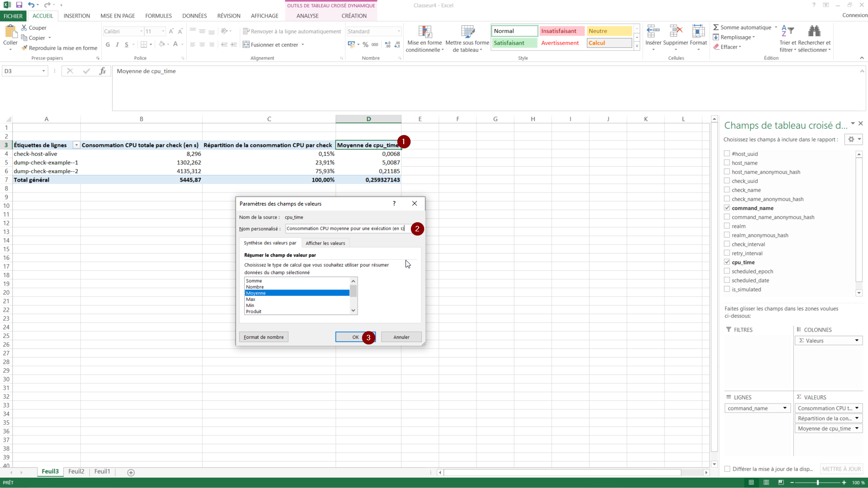
Task: Click the Rechercher et sélectionner binoculars icon
Action: [814, 32]
